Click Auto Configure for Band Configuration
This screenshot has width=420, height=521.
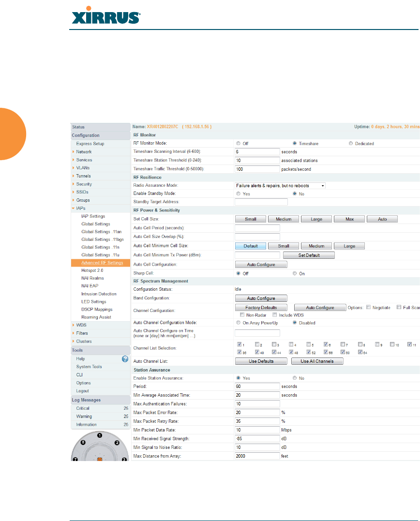point(261,298)
